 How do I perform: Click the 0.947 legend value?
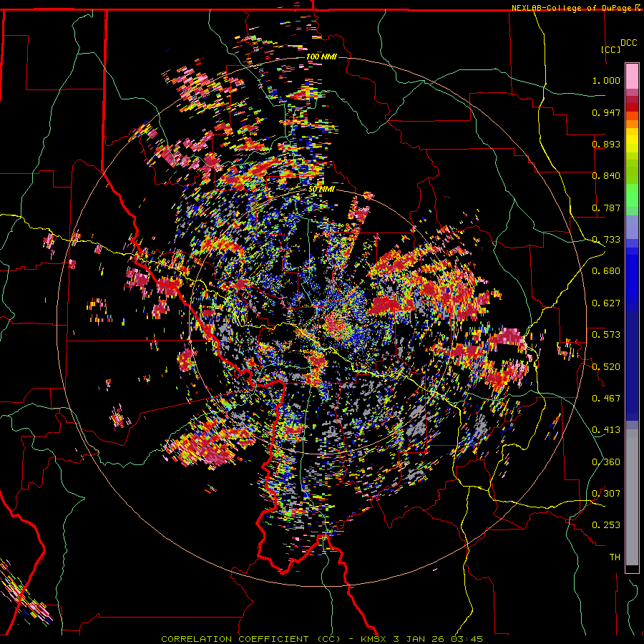[606, 112]
